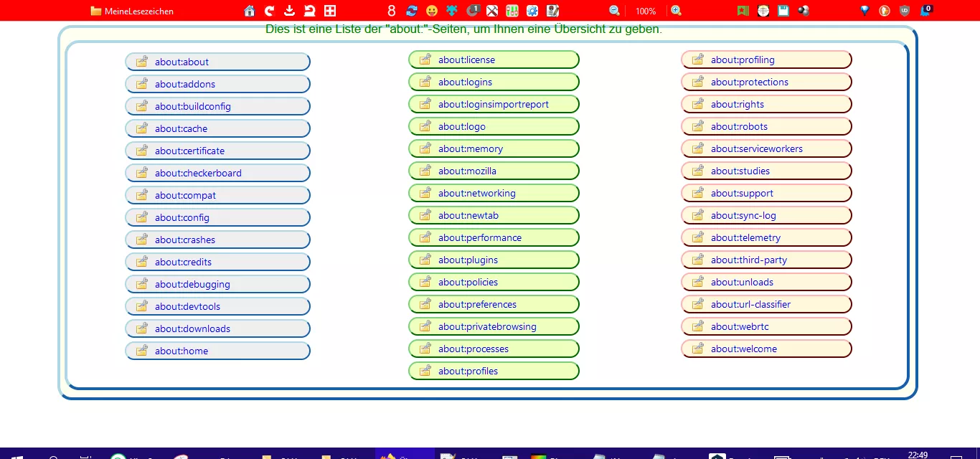Image resolution: width=980 pixels, height=459 pixels.
Task: Open about:profiles link
Action: (x=494, y=371)
